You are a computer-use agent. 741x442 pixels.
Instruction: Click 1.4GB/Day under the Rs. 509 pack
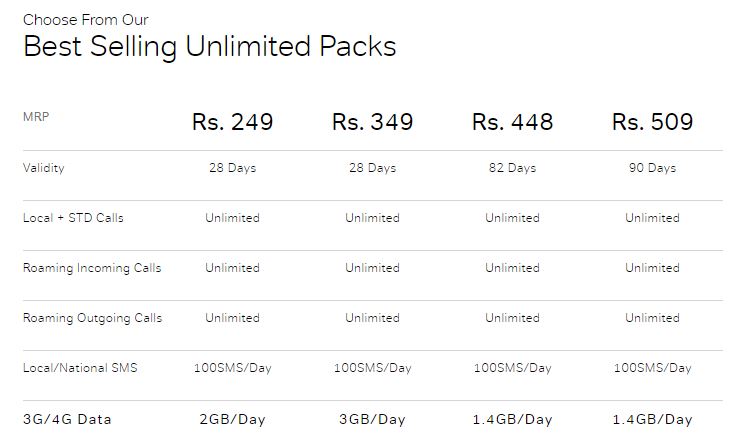point(652,419)
